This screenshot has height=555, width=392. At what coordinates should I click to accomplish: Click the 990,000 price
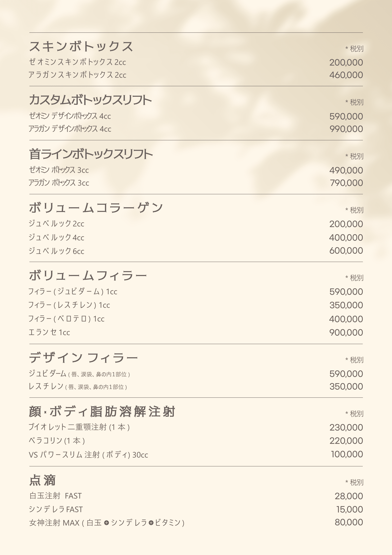click(x=346, y=129)
